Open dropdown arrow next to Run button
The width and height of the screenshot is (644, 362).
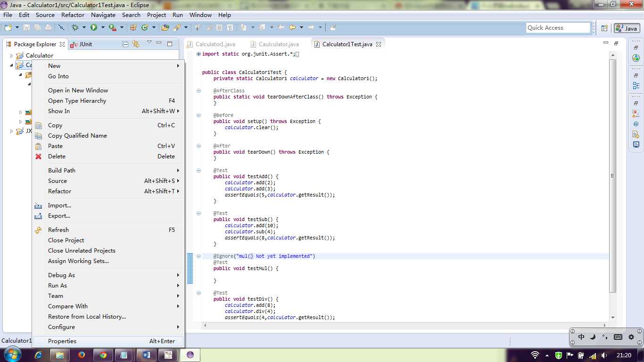102,28
